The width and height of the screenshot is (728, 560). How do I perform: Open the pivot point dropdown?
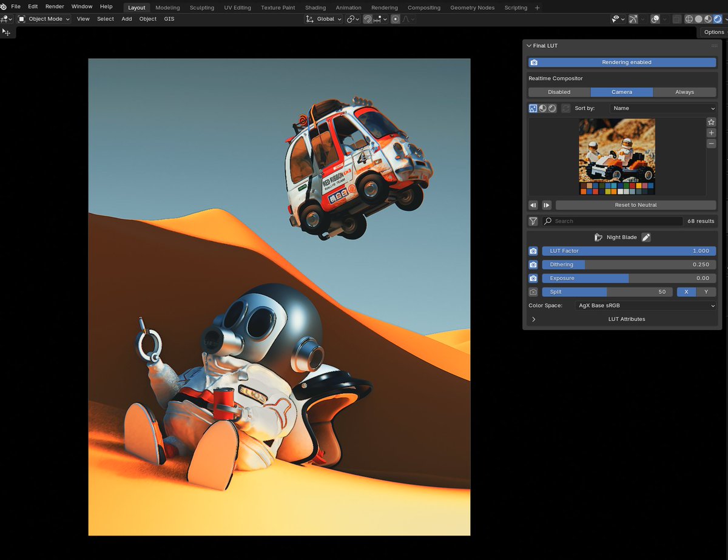[354, 19]
